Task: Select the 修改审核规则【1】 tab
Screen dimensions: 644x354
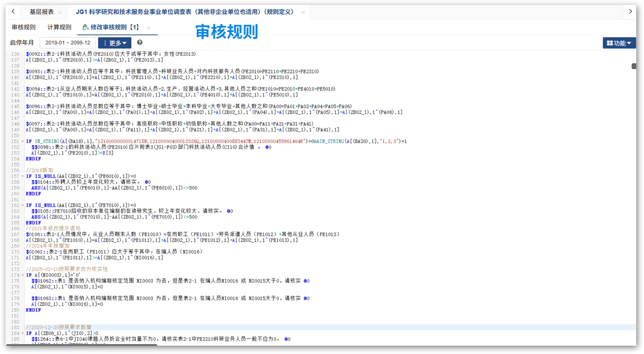Action: (110, 27)
